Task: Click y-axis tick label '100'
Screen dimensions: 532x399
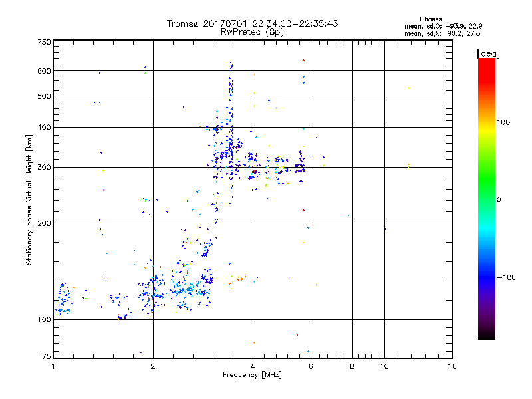Action: [x=44, y=320]
